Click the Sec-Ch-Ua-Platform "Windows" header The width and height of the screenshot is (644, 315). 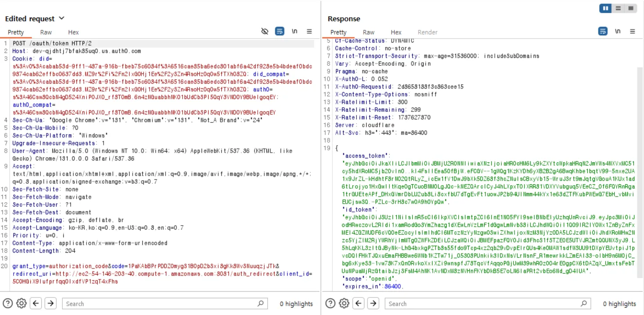[60, 136]
